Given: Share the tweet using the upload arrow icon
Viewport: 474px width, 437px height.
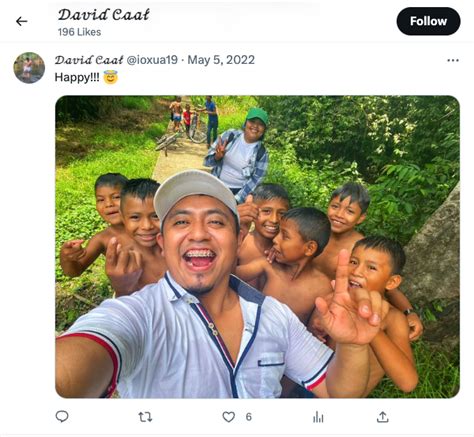Looking at the screenshot, I should pos(383,417).
